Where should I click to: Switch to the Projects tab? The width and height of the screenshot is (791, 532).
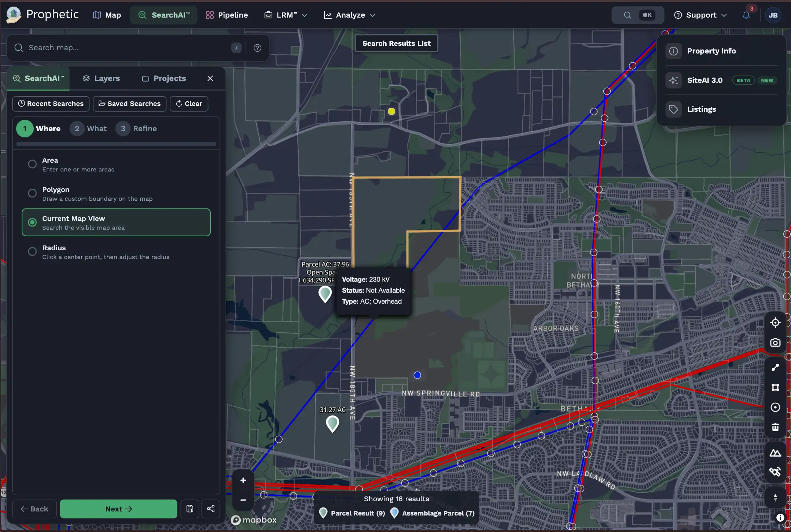pos(164,78)
